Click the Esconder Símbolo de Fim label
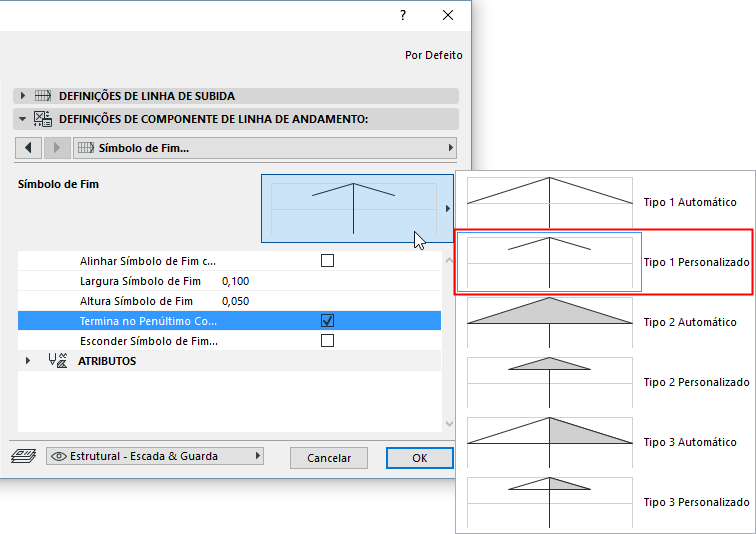756x534 pixels. pos(148,341)
